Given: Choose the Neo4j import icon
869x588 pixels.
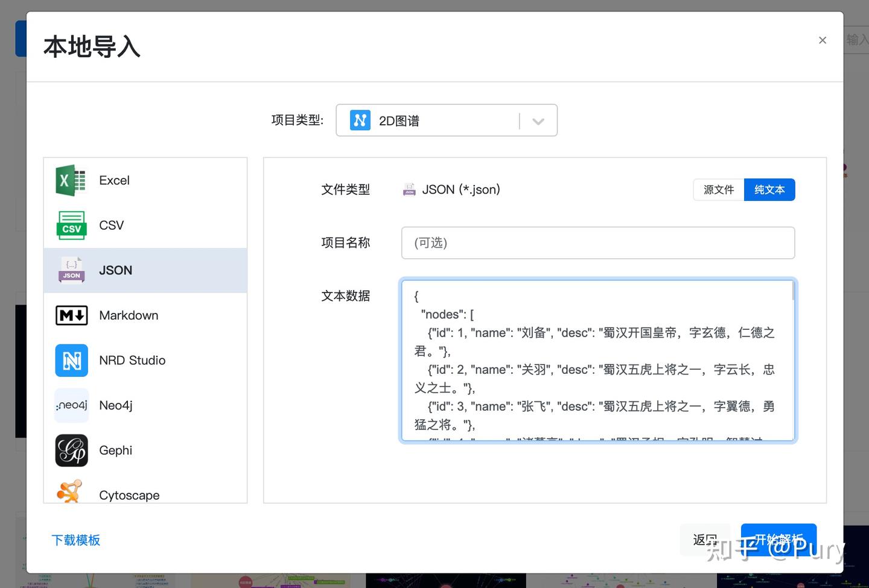Looking at the screenshot, I should click(x=71, y=405).
